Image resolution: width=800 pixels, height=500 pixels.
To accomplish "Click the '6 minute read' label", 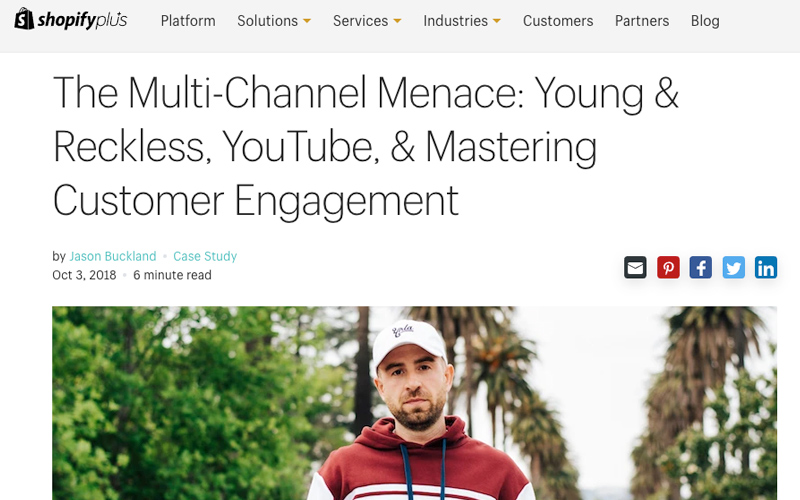I will [x=172, y=275].
